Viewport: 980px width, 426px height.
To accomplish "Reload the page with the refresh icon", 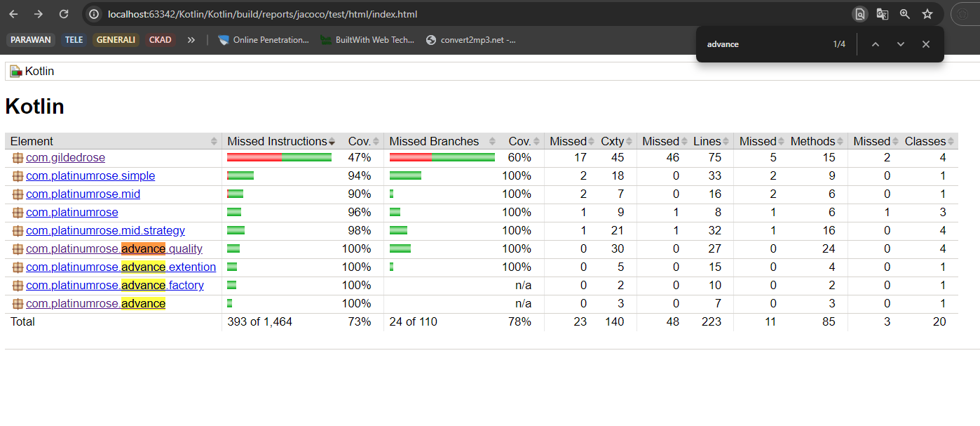I will coord(64,14).
